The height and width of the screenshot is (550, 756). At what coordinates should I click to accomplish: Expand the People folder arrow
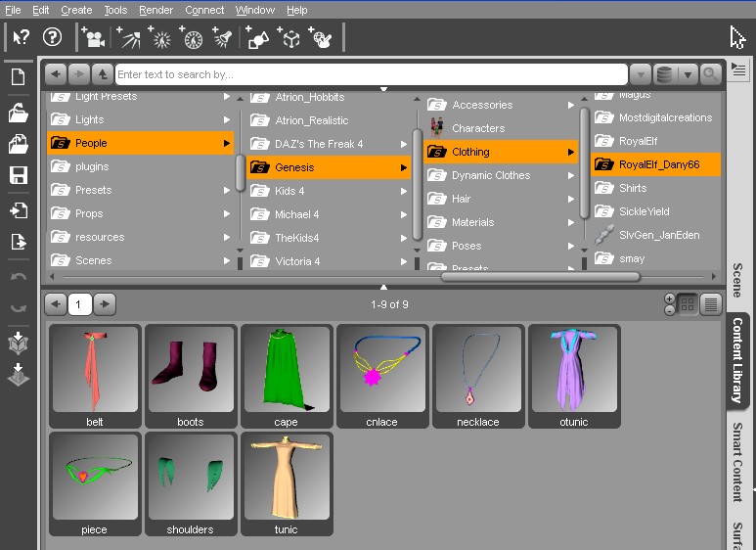click(227, 143)
